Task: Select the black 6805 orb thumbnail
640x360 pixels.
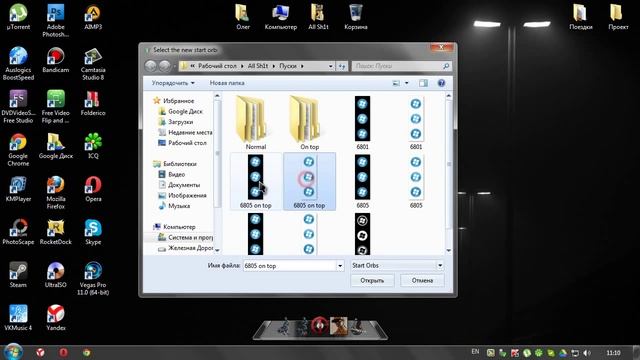Action: click(x=362, y=181)
